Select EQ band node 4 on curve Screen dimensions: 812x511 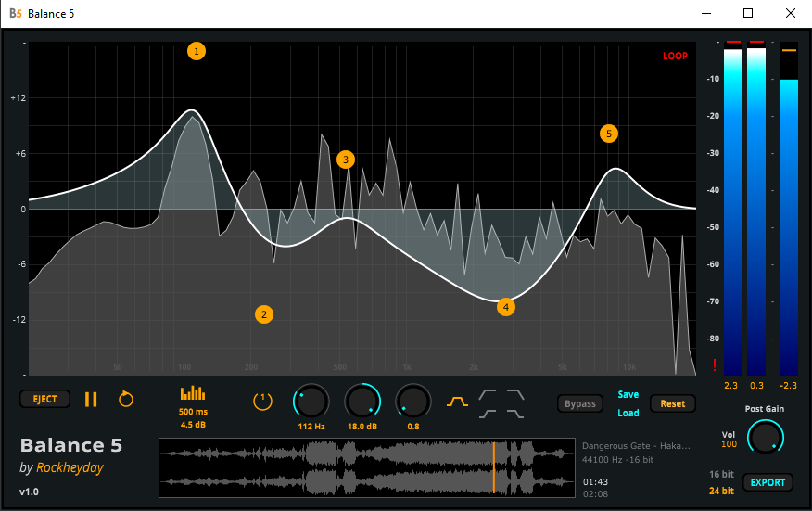click(505, 306)
